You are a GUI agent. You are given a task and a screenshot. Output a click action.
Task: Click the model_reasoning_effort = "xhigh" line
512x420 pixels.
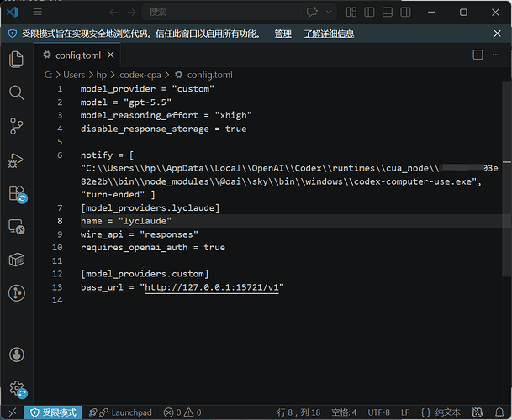click(166, 115)
